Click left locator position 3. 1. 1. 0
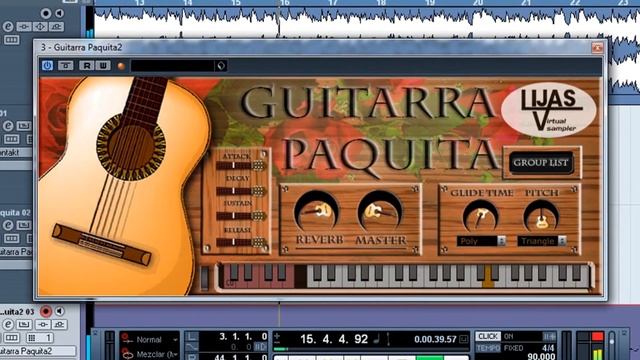The height and width of the screenshot is (360, 640). (x=243, y=337)
